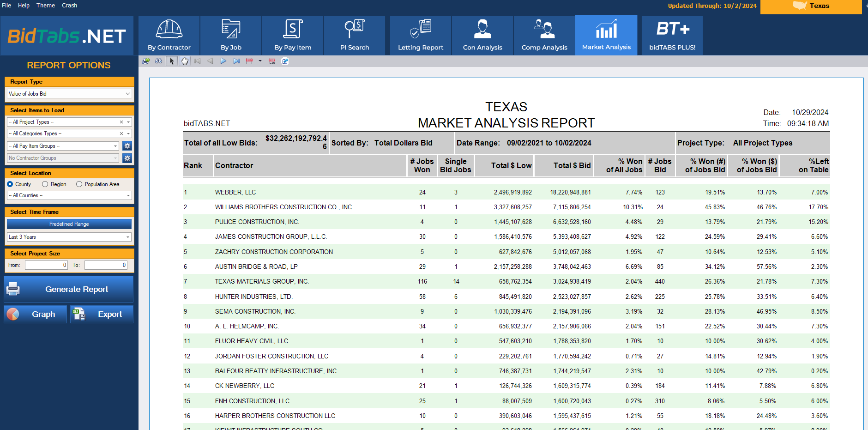The width and height of the screenshot is (868, 430).
Task: Expand the All Pay Item Groups dropdown
Action: click(x=115, y=146)
